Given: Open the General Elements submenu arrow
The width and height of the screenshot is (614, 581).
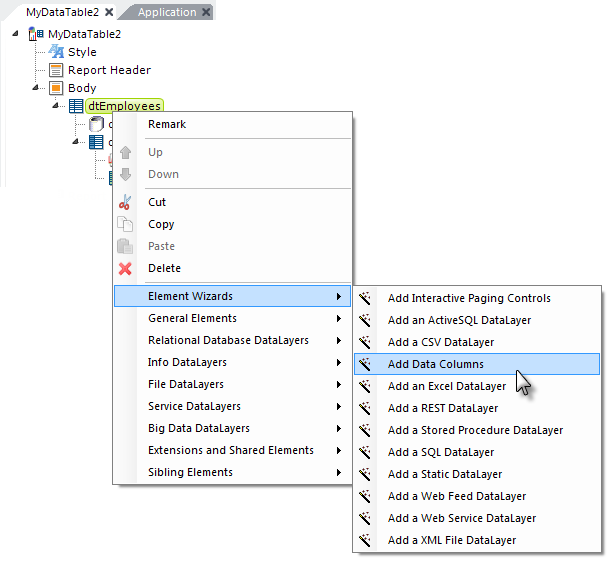Looking at the screenshot, I should [x=339, y=319].
